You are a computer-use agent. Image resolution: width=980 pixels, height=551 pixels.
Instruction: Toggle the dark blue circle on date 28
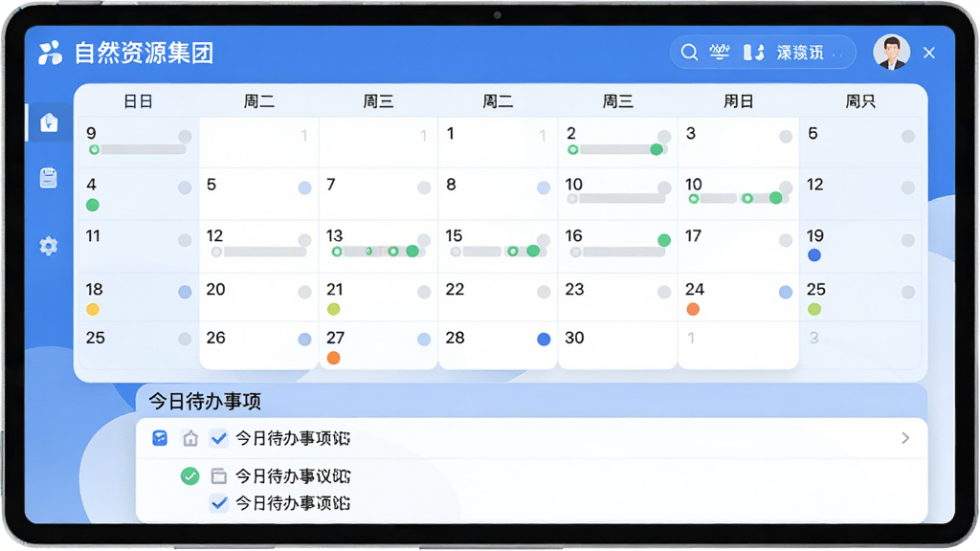coord(544,340)
